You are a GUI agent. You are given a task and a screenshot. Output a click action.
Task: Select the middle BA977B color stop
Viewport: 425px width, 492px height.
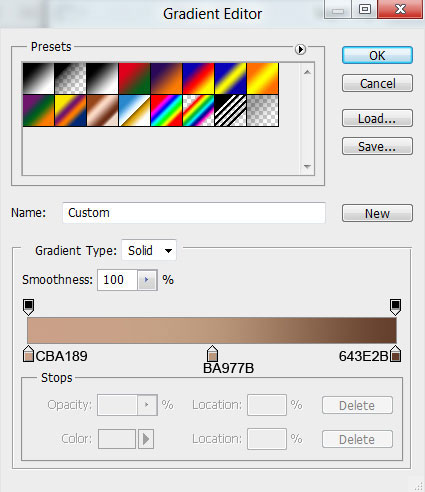coord(212,354)
